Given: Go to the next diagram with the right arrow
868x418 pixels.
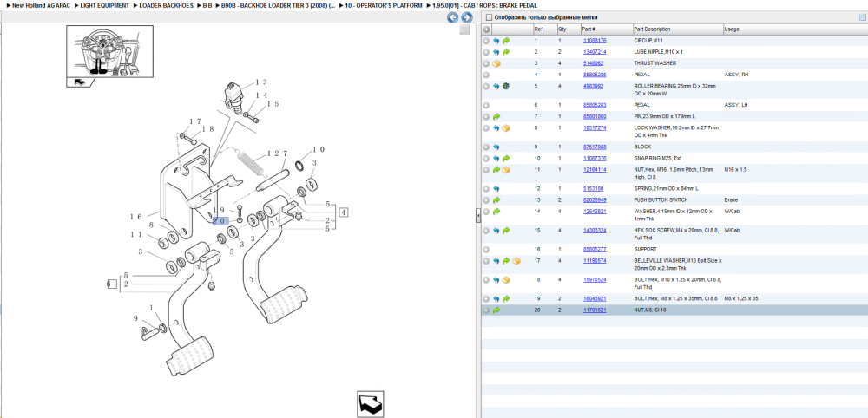Looking at the screenshot, I should point(467,17).
